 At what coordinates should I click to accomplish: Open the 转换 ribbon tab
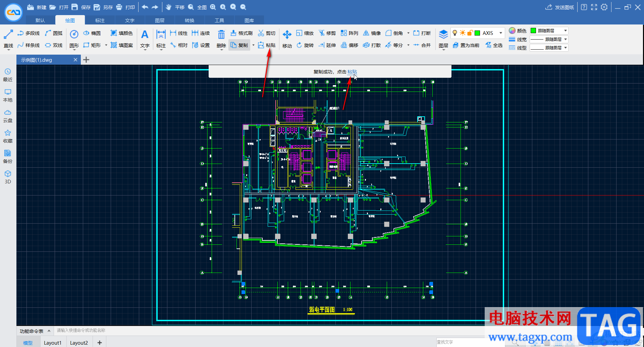tap(190, 20)
